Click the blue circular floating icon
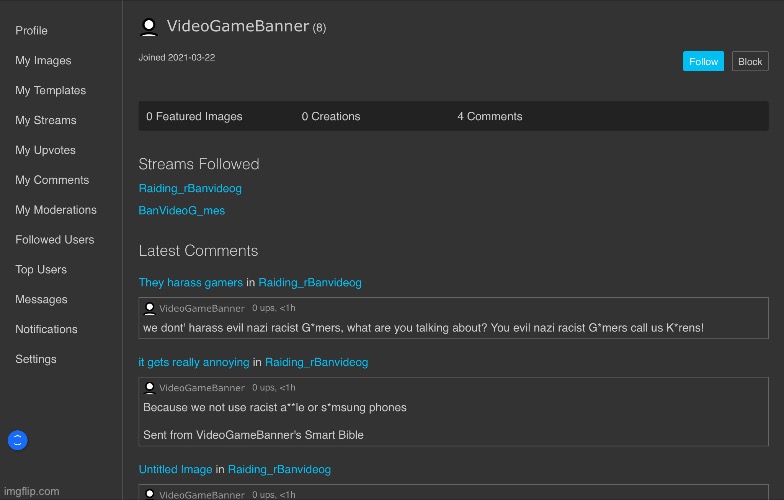784x500 pixels. pyautogui.click(x=17, y=440)
